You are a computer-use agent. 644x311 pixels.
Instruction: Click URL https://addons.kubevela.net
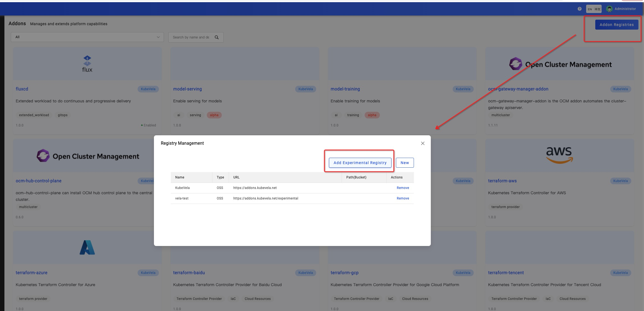point(255,188)
